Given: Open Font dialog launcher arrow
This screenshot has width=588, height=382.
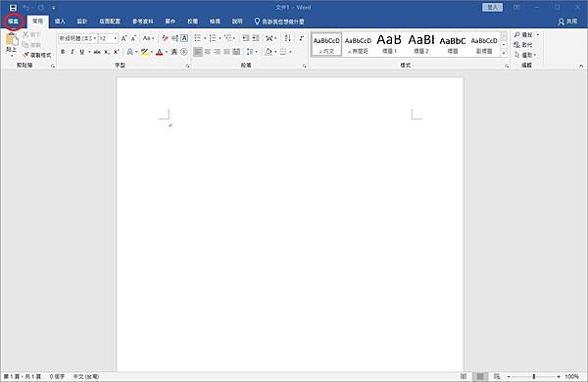Looking at the screenshot, I should pos(187,66).
